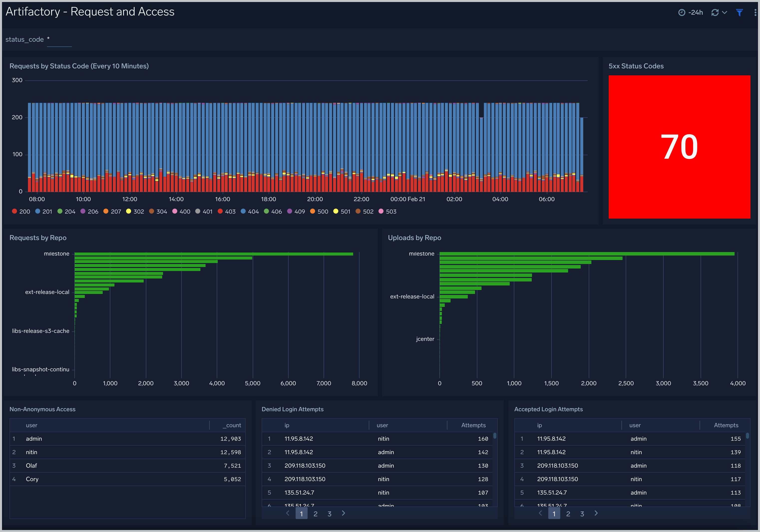Toggle the 409 legend entry

296,211
